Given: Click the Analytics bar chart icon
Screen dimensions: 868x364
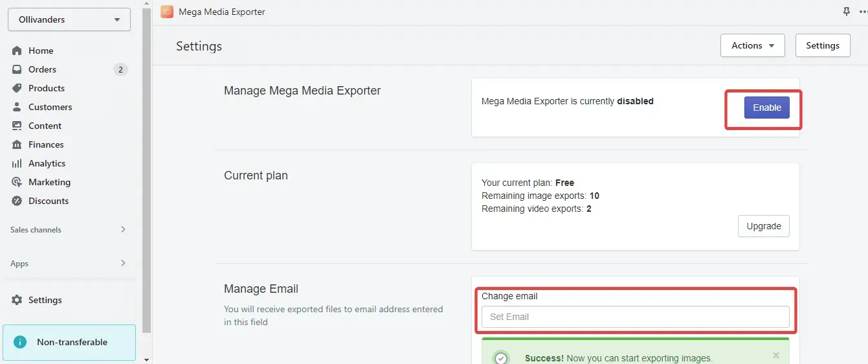Looking at the screenshot, I should click(17, 163).
